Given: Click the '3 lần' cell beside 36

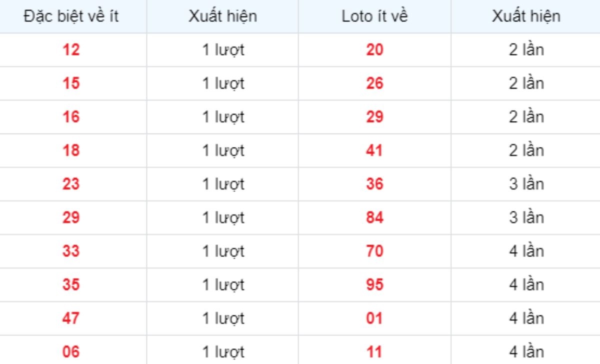Looking at the screenshot, I should click(x=526, y=183).
